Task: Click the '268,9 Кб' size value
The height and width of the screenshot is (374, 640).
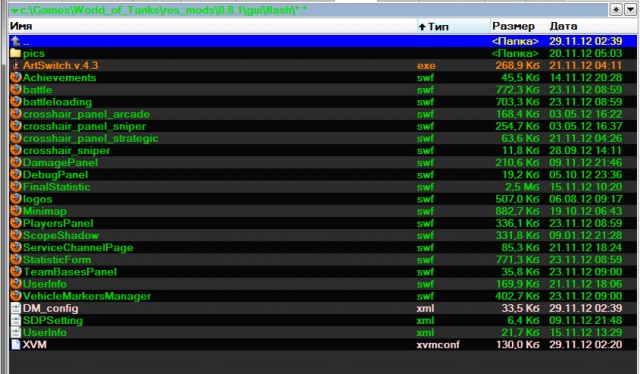Action: coord(518,65)
